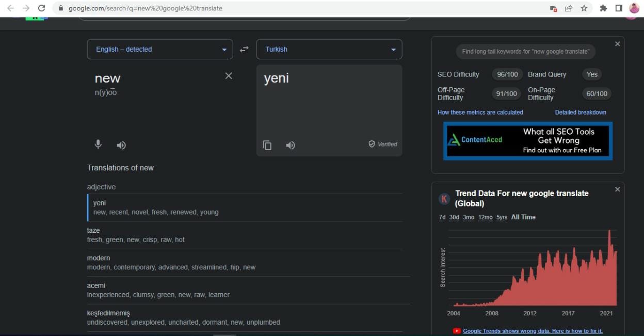Open the Detailed breakdown link

[581, 112]
